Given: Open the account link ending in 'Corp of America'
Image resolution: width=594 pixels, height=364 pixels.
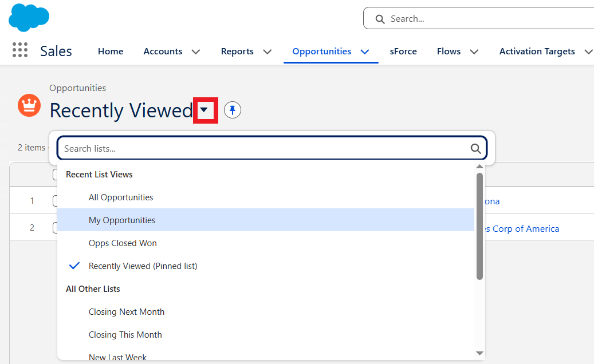Looking at the screenshot, I should pos(522,228).
